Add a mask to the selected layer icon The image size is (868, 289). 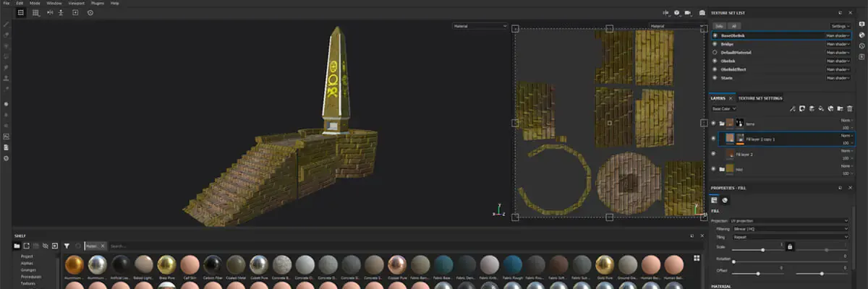[x=803, y=108]
